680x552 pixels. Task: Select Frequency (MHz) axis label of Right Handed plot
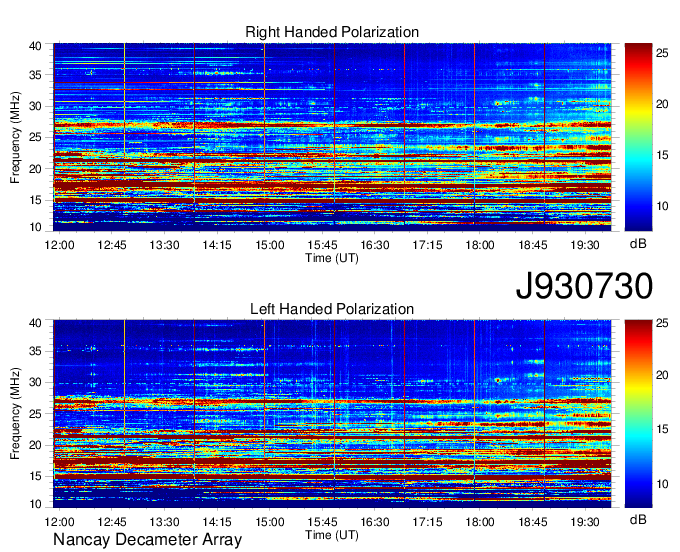click(x=15, y=137)
